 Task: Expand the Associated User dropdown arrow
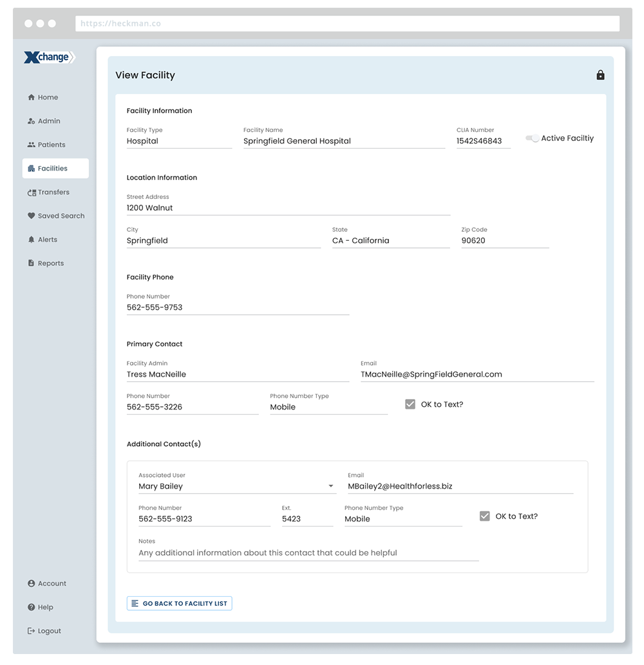point(331,487)
